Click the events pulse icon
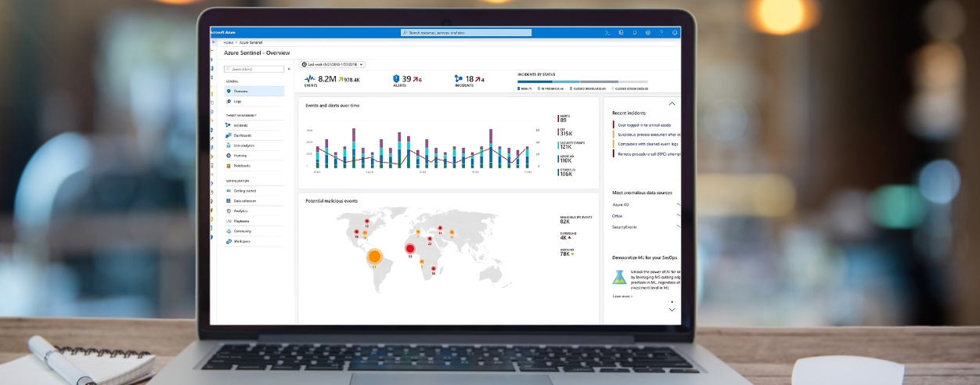980x385 pixels. (x=310, y=79)
